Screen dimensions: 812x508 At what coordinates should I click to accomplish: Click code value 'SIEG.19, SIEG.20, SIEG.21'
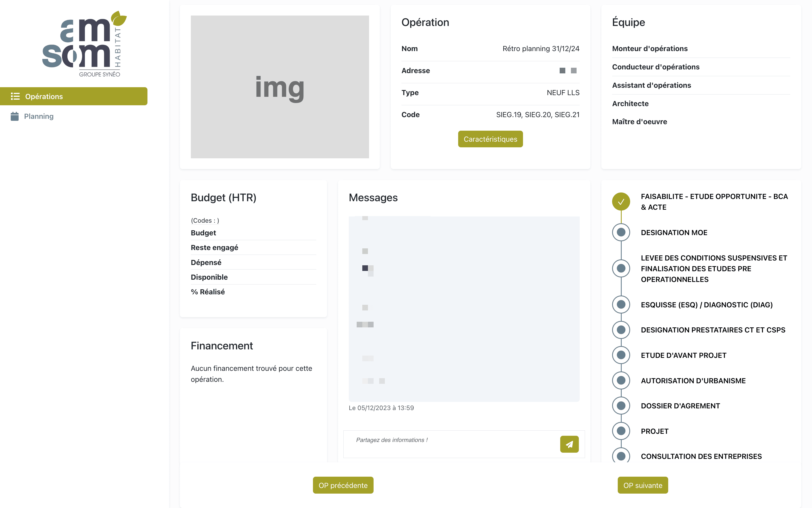(x=538, y=115)
